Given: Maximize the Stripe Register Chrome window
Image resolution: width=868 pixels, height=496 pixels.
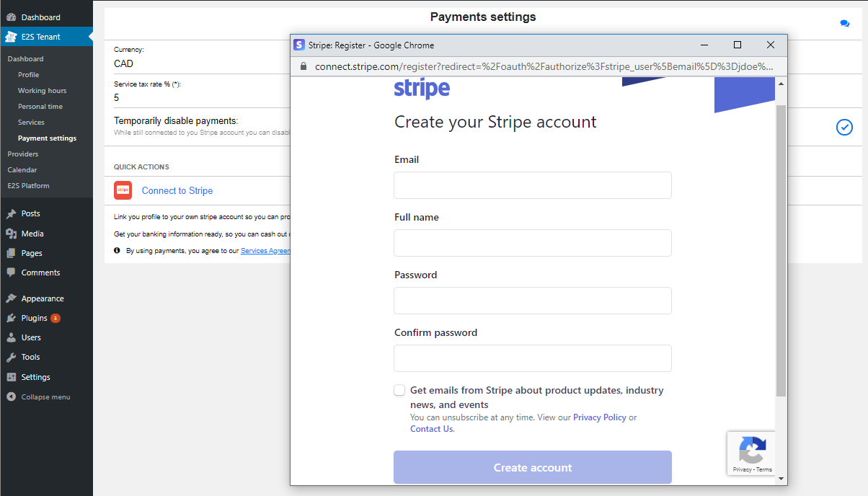Looking at the screenshot, I should pos(738,45).
